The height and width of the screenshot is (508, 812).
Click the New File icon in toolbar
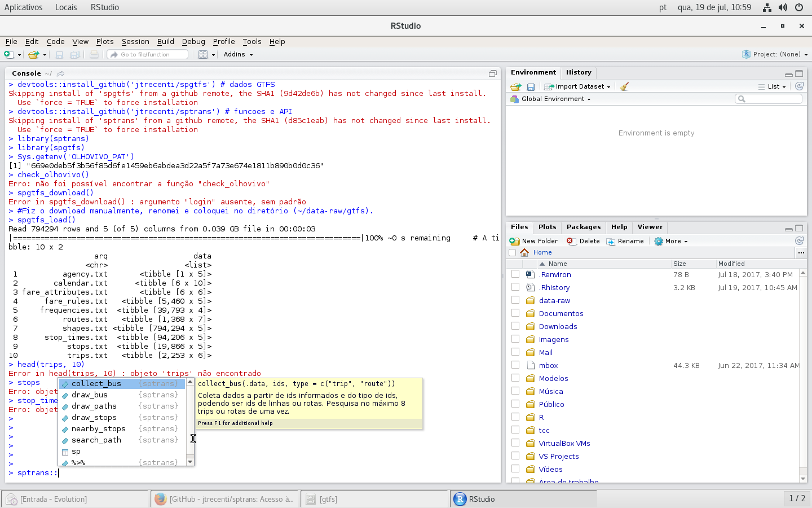click(x=8, y=55)
